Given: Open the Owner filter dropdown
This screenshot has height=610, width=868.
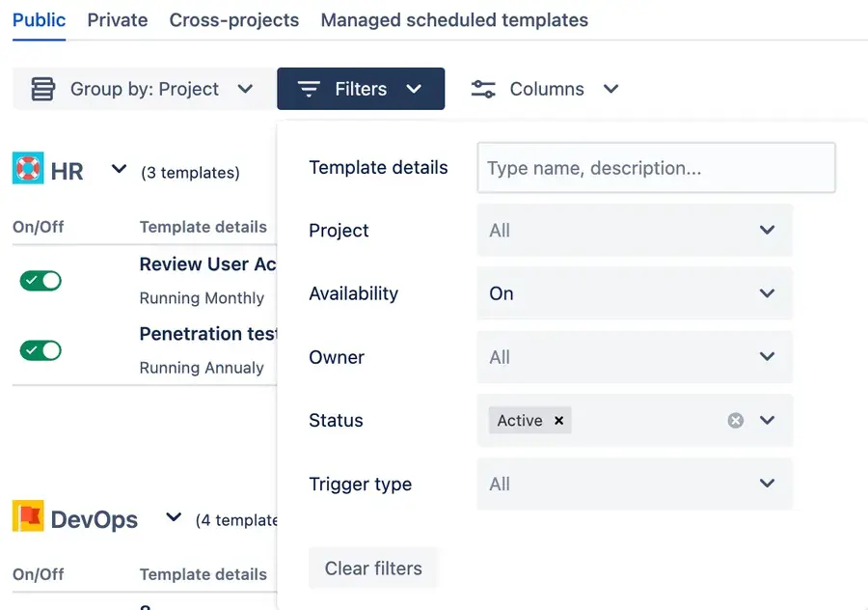Looking at the screenshot, I should coord(634,357).
